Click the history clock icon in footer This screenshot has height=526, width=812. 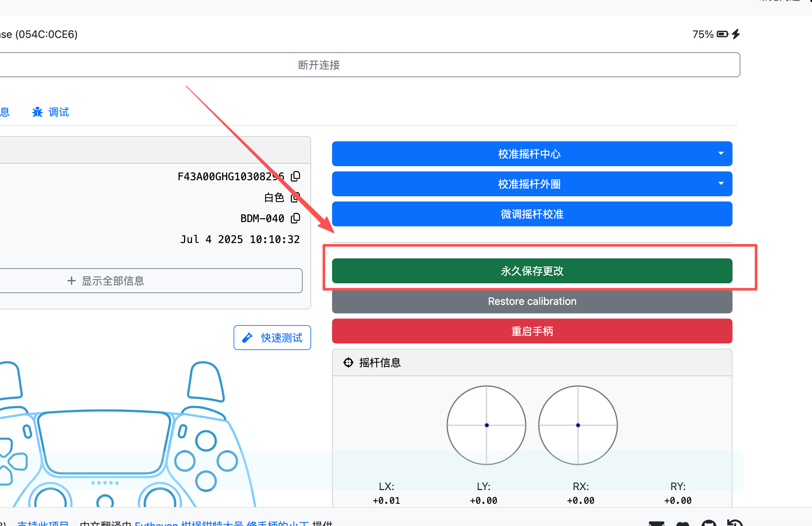click(734, 523)
